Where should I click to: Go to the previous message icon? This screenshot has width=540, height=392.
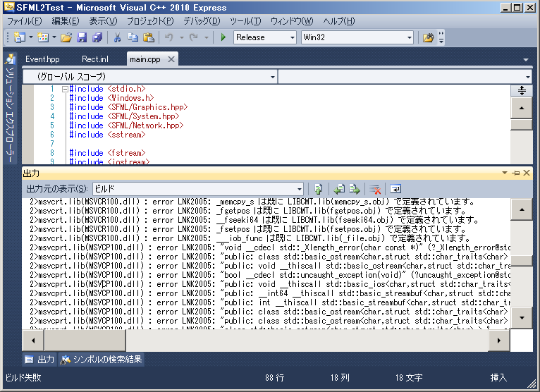(339, 189)
